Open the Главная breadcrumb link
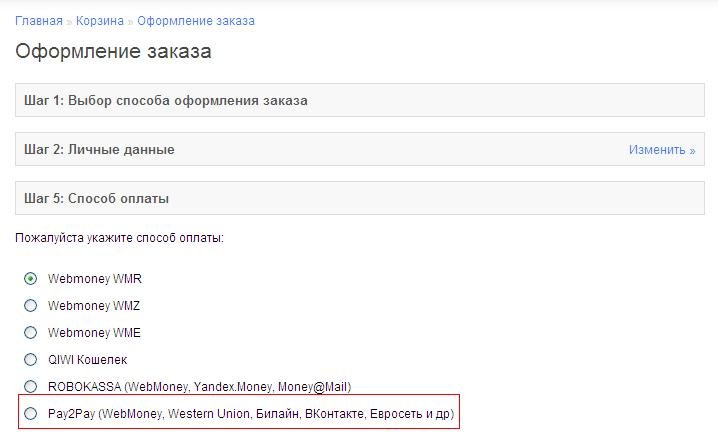Viewport: 718px width, 432px height. pyautogui.click(x=38, y=21)
